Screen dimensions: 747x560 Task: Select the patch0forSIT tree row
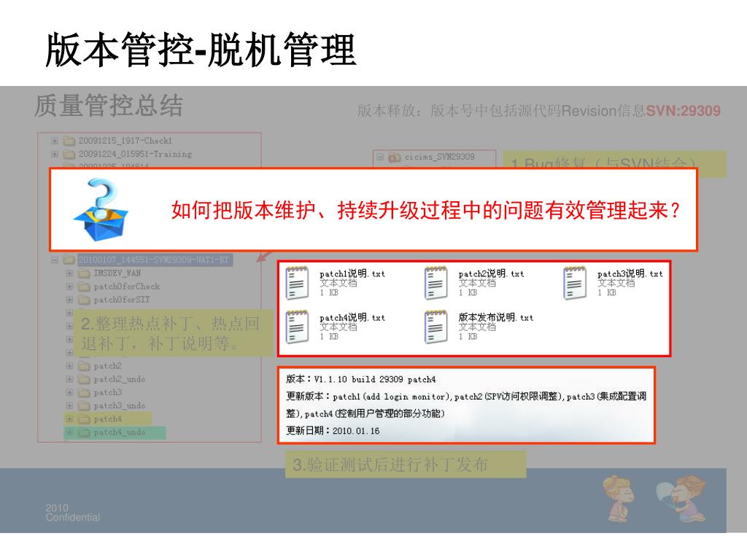122,300
